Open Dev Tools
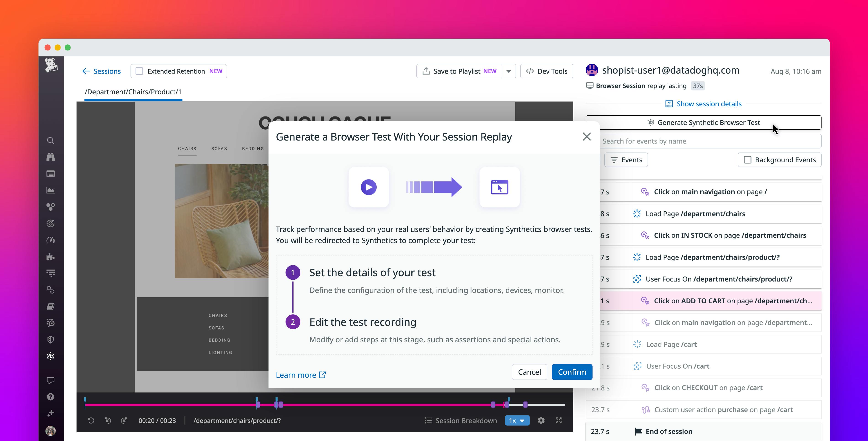 point(547,71)
